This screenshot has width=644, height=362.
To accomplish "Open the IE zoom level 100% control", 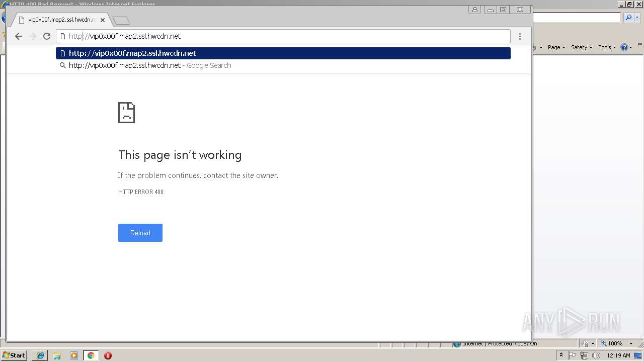I will pyautogui.click(x=617, y=343).
